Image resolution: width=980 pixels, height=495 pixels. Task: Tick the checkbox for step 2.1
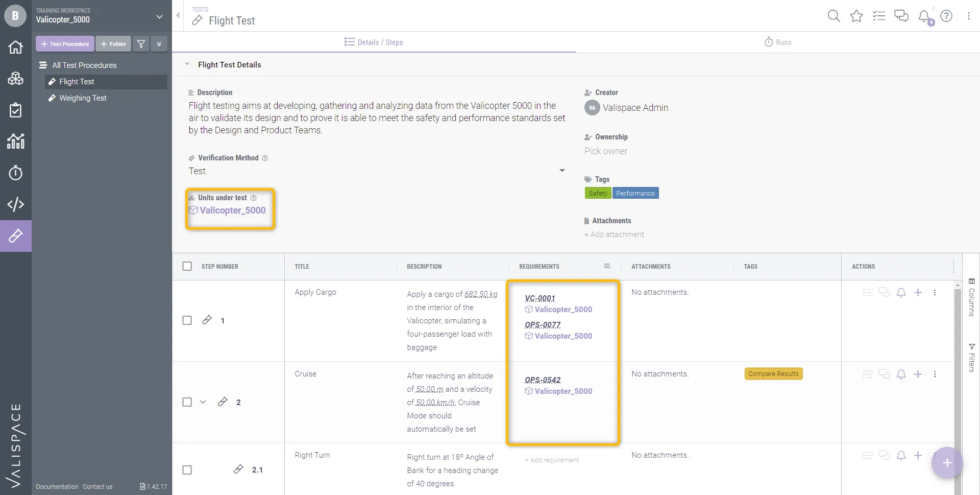point(187,470)
